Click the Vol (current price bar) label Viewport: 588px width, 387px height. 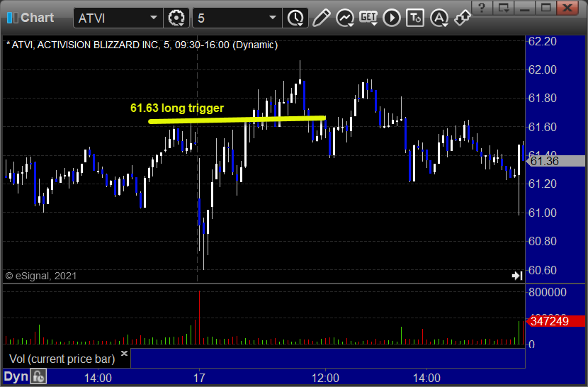click(62, 359)
